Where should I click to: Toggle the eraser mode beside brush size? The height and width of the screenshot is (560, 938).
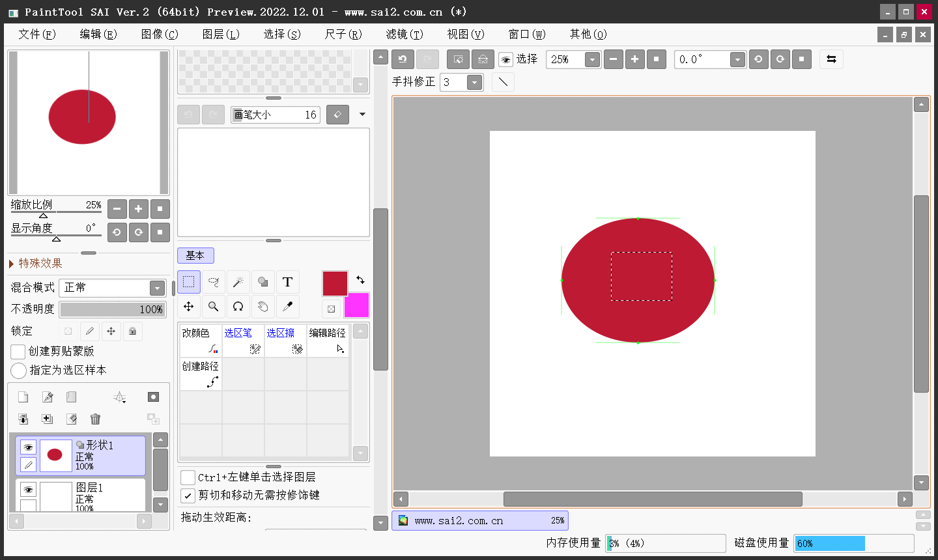click(337, 115)
